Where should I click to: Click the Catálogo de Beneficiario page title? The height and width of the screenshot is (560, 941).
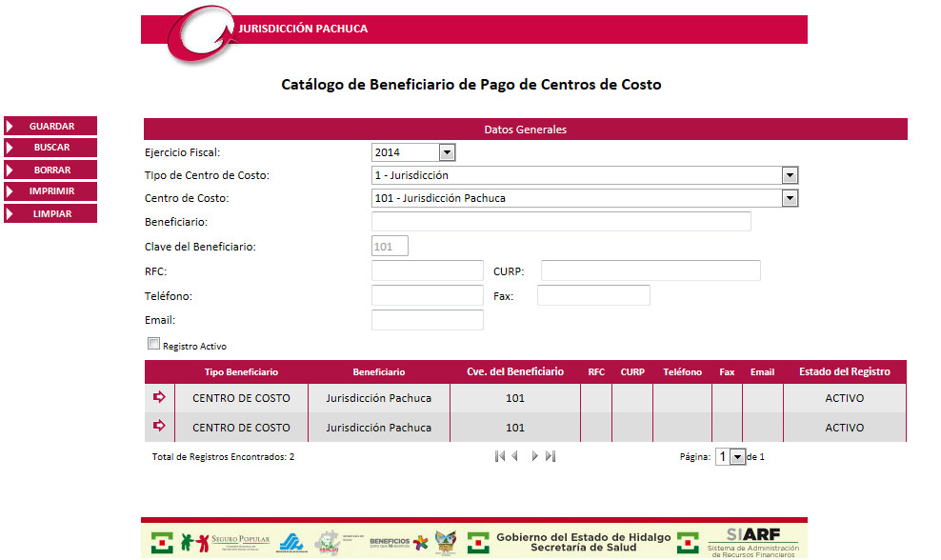click(x=471, y=84)
